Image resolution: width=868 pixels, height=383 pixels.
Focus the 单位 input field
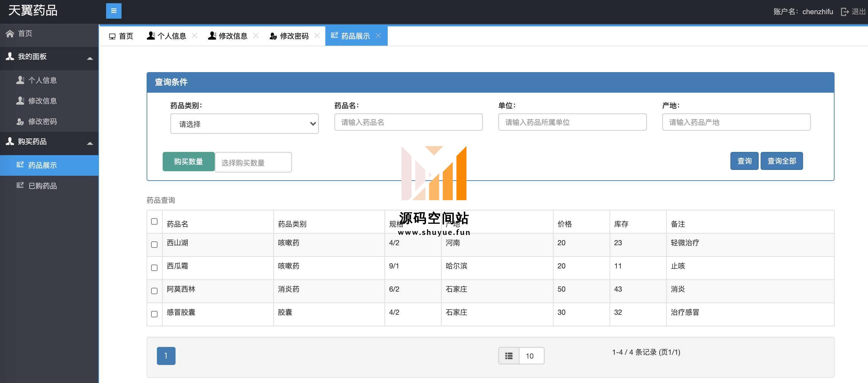click(x=572, y=122)
